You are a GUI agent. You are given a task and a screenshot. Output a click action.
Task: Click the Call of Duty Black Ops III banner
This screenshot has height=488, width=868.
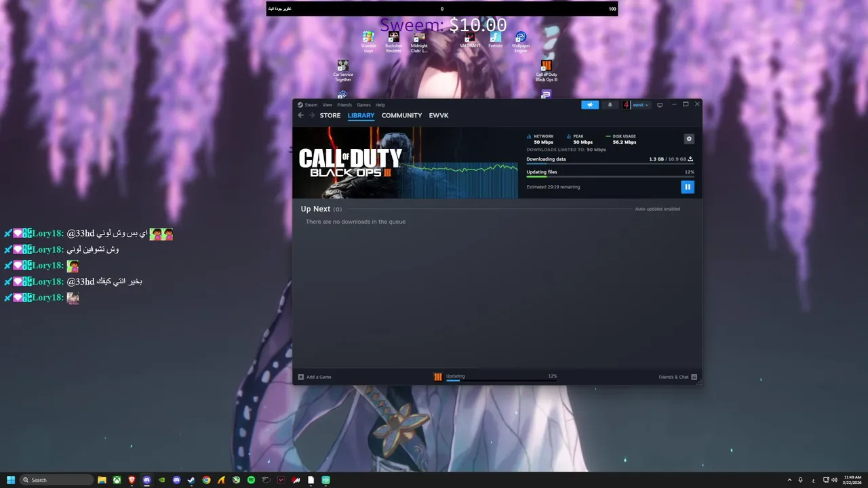coord(405,163)
